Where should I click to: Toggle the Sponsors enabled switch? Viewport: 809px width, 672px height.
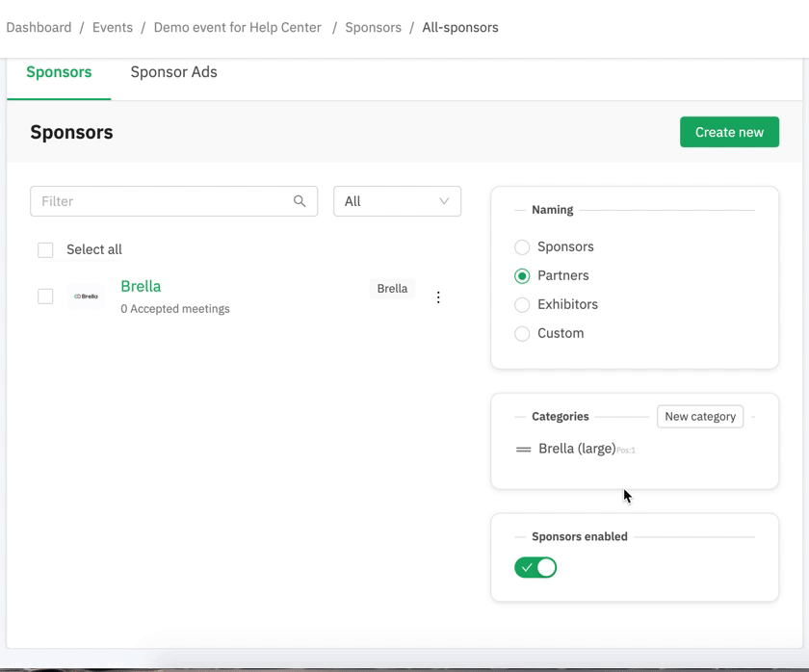point(535,567)
